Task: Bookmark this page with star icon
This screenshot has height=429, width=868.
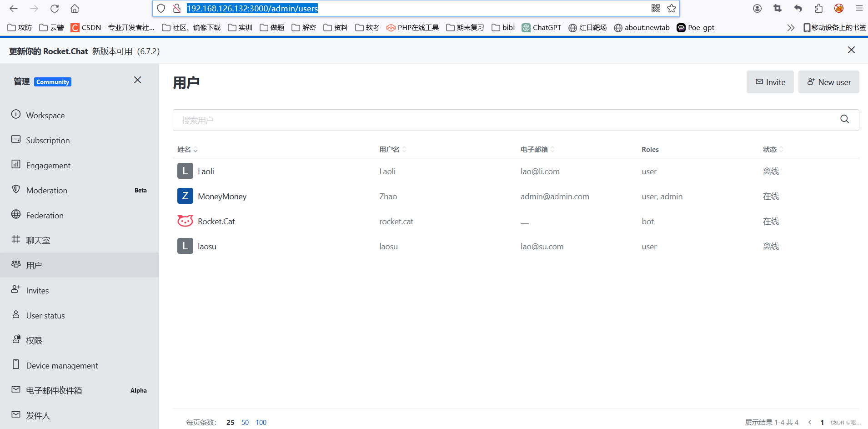Action: point(672,8)
